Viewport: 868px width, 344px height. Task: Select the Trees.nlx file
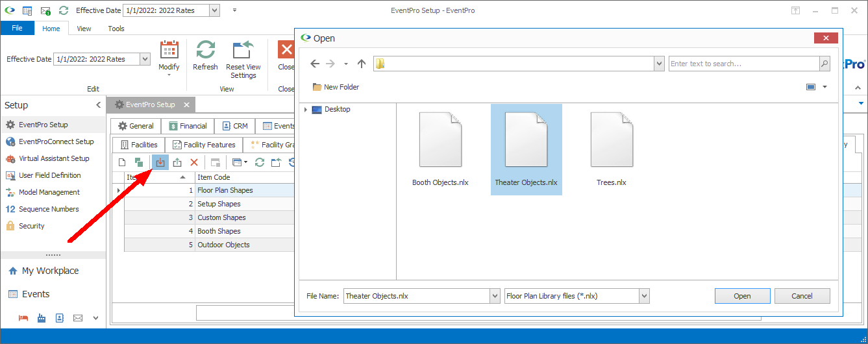click(611, 149)
